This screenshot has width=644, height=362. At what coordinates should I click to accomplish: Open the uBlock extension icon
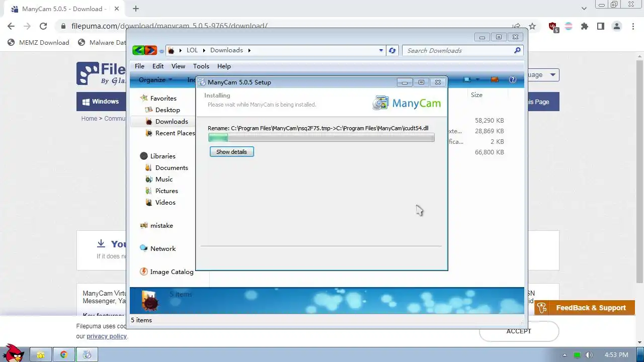click(x=553, y=27)
